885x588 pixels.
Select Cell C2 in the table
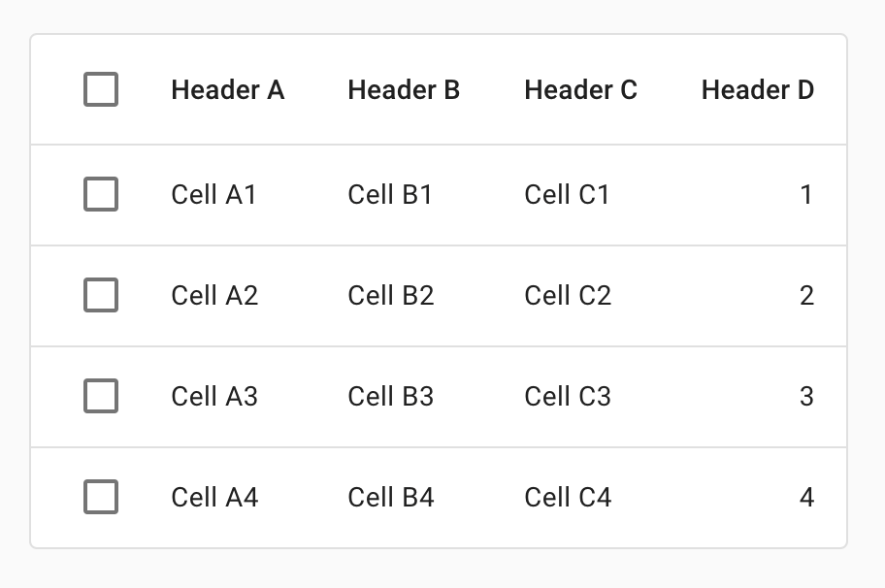pos(568,296)
